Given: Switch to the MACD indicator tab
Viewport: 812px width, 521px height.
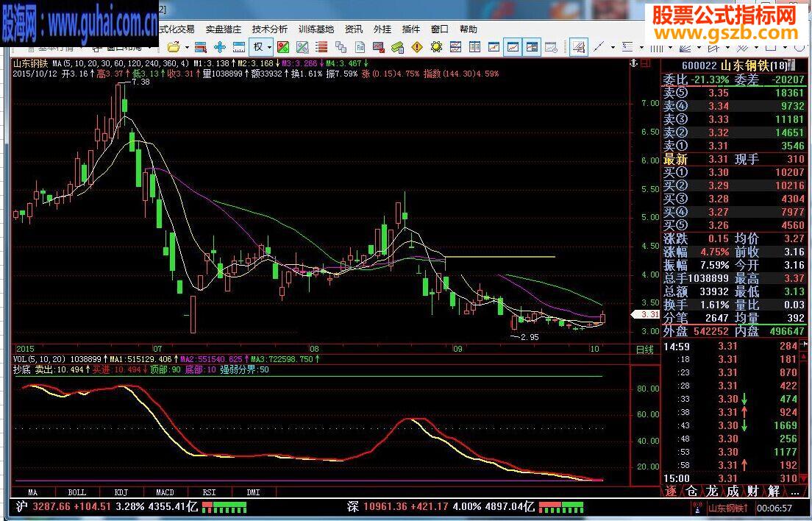Looking at the screenshot, I should [165, 492].
